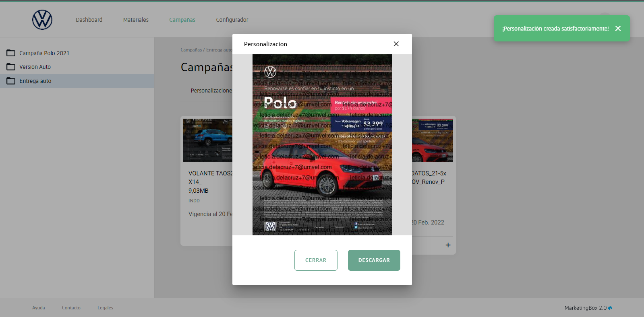Select Entrega auto folder
Image resolution: width=644 pixels, height=317 pixels.
point(35,81)
